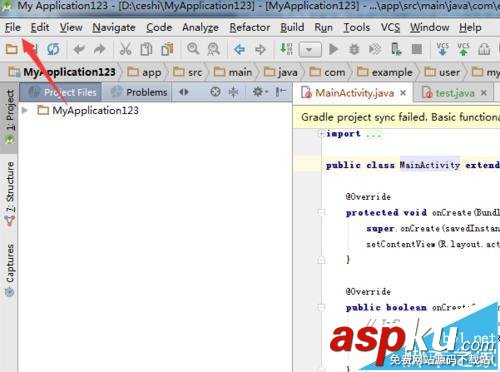
Task: Close the MainActivity.java tab
Action: click(x=403, y=93)
